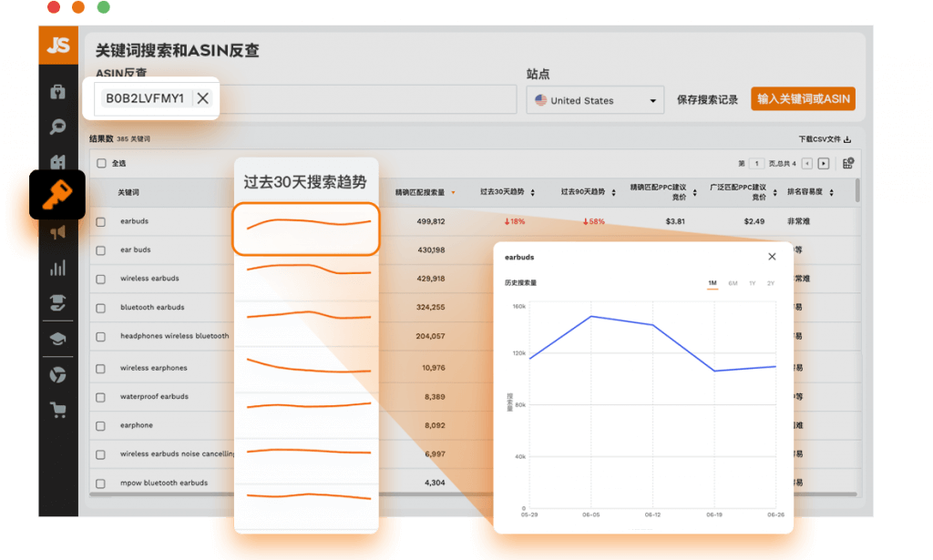Viewport: 933px width, 560px height.
Task: Open the wireless earphones trend sparkline
Action: coord(308,366)
